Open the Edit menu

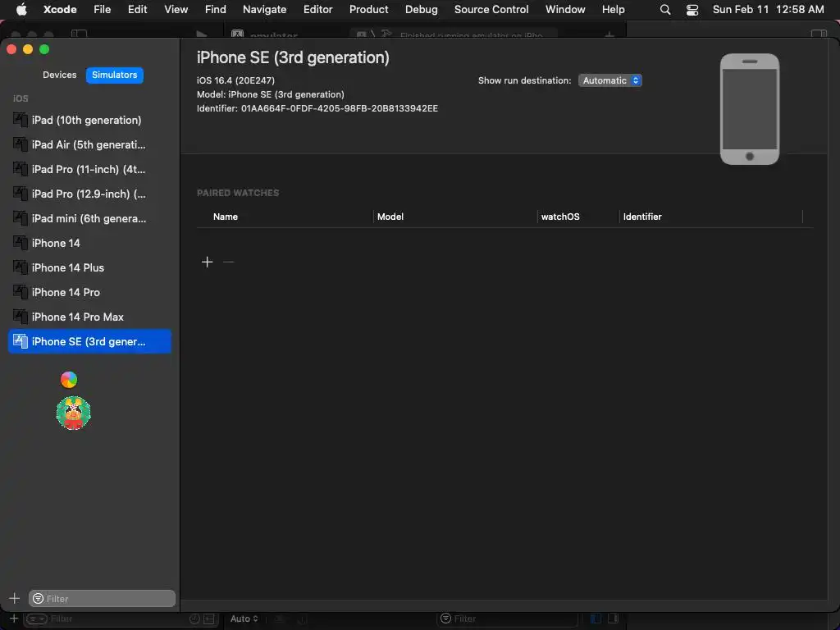pyautogui.click(x=138, y=10)
